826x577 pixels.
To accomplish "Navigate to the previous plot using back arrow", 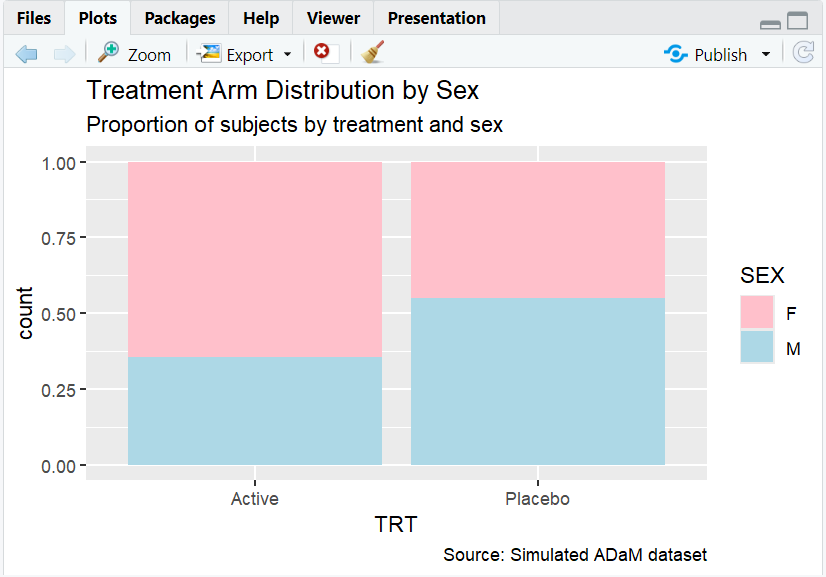I will [27, 53].
